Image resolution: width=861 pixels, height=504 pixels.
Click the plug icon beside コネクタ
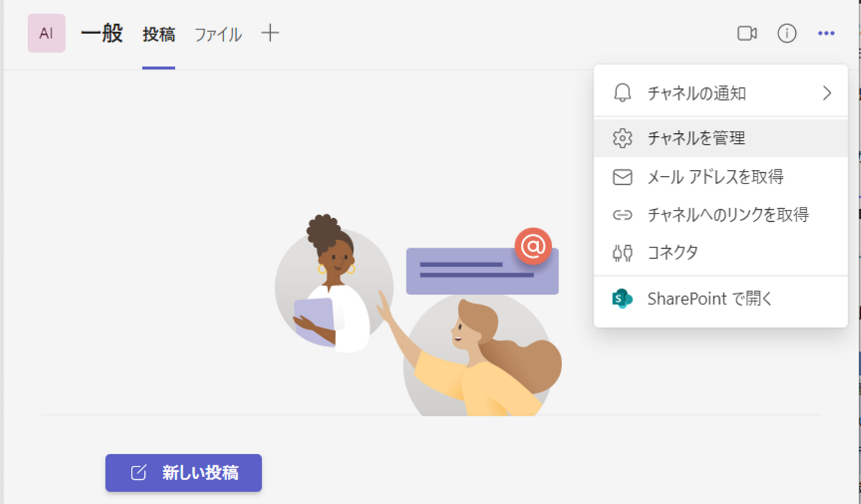[x=622, y=253]
